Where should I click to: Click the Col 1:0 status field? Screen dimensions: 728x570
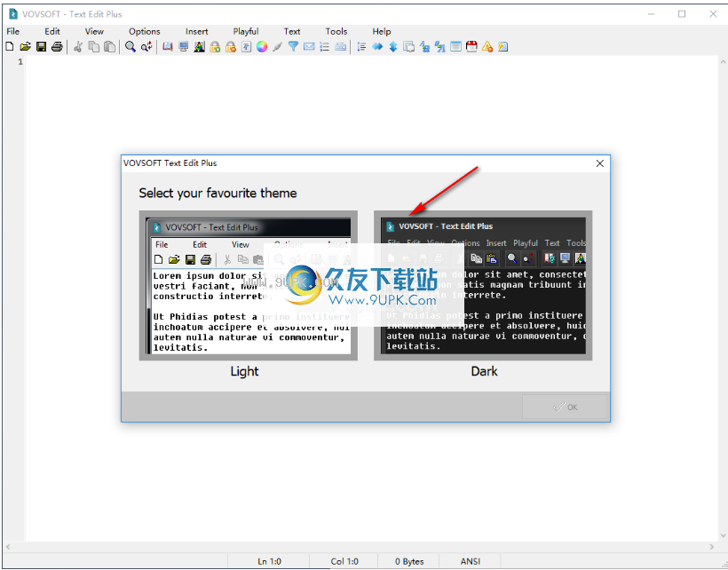click(x=344, y=562)
